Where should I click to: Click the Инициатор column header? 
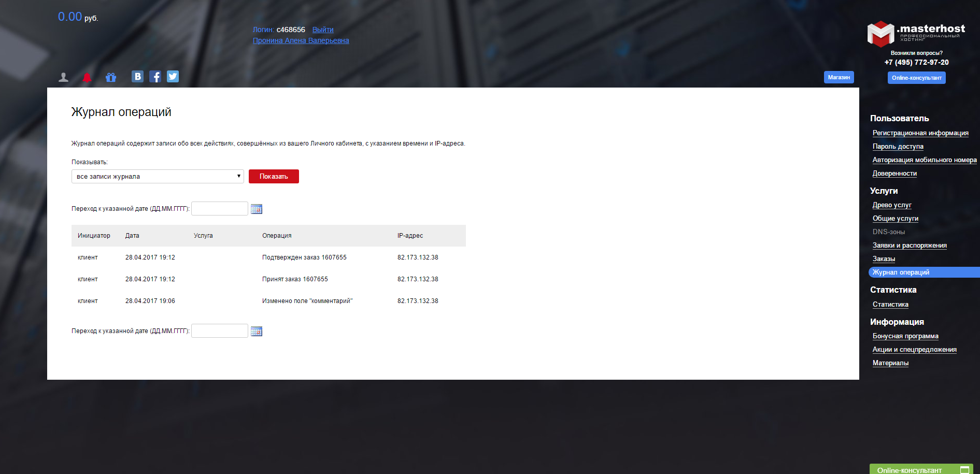(x=94, y=236)
